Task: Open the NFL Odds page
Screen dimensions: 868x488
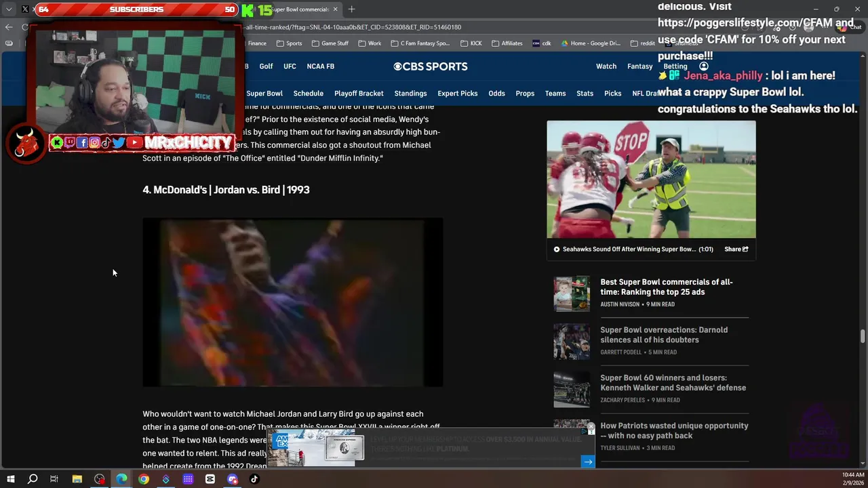Action: [x=496, y=94]
